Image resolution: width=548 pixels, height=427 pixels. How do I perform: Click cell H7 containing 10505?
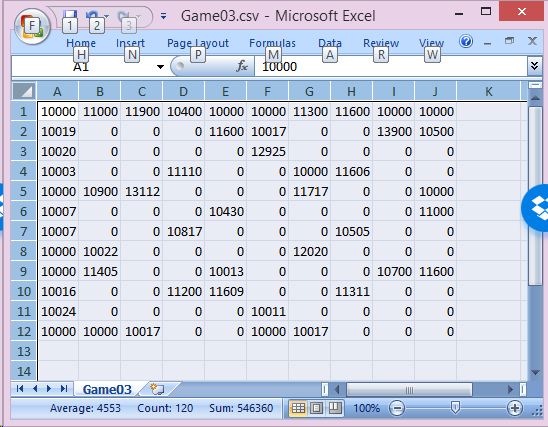[352, 231]
